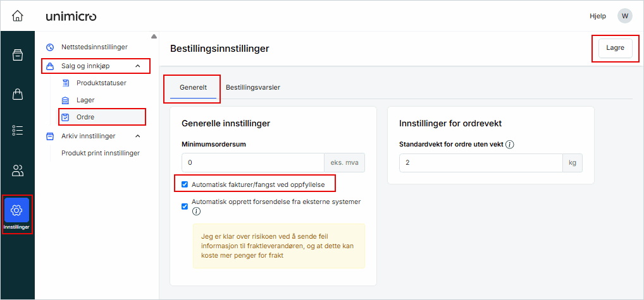Open the shopping bag icon in left sidebar
This screenshot has width=644, height=300.
click(17, 94)
